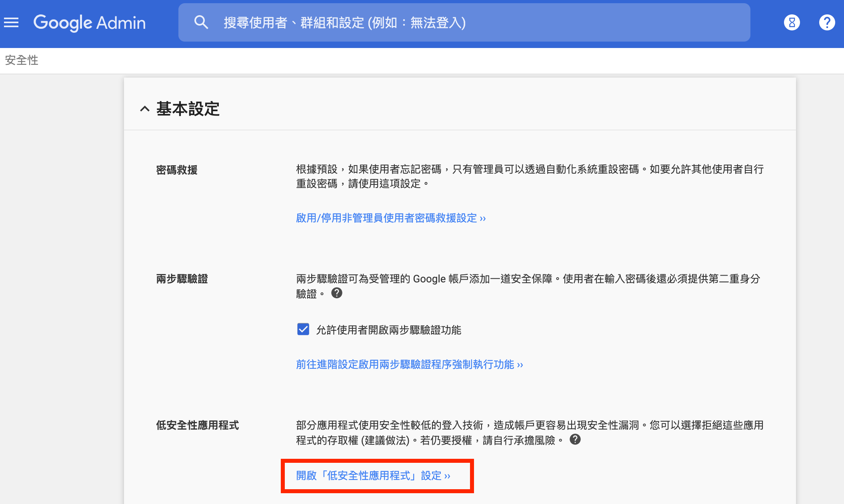Click the 安全性 breadcrumb
Screen dimensions: 844x504
point(22,60)
